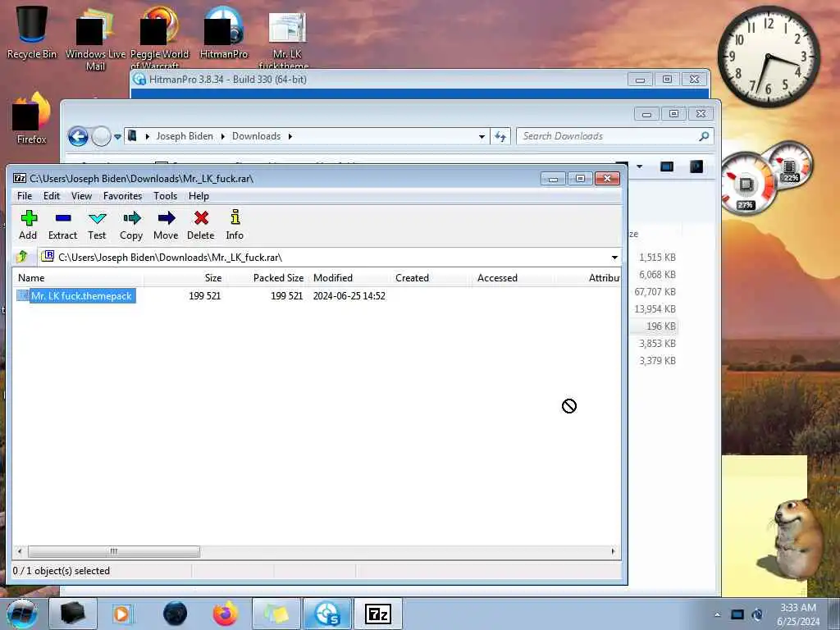The image size is (840, 630).
Task: Click Joseph Biden in Explorer breadcrumb
Action: [185, 136]
